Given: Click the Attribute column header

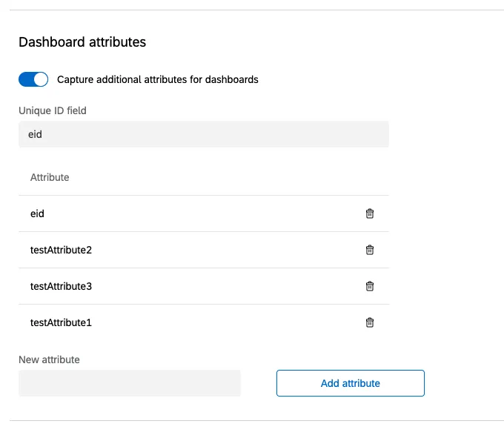Looking at the screenshot, I should (50, 178).
